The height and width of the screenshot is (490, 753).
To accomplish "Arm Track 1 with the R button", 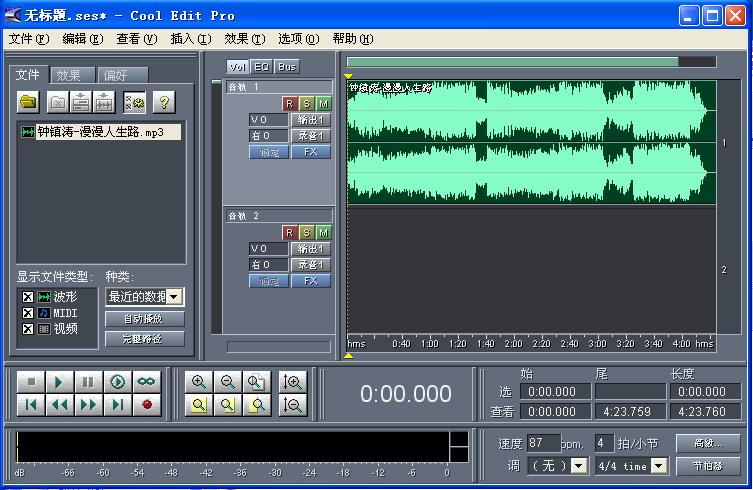I will pyautogui.click(x=289, y=104).
